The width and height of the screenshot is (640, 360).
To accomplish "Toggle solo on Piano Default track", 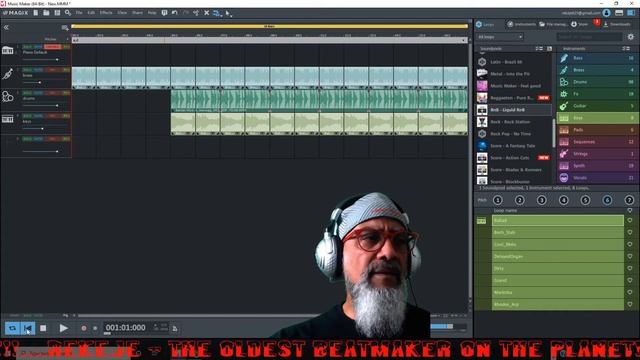I will pyautogui.click(x=27, y=47).
